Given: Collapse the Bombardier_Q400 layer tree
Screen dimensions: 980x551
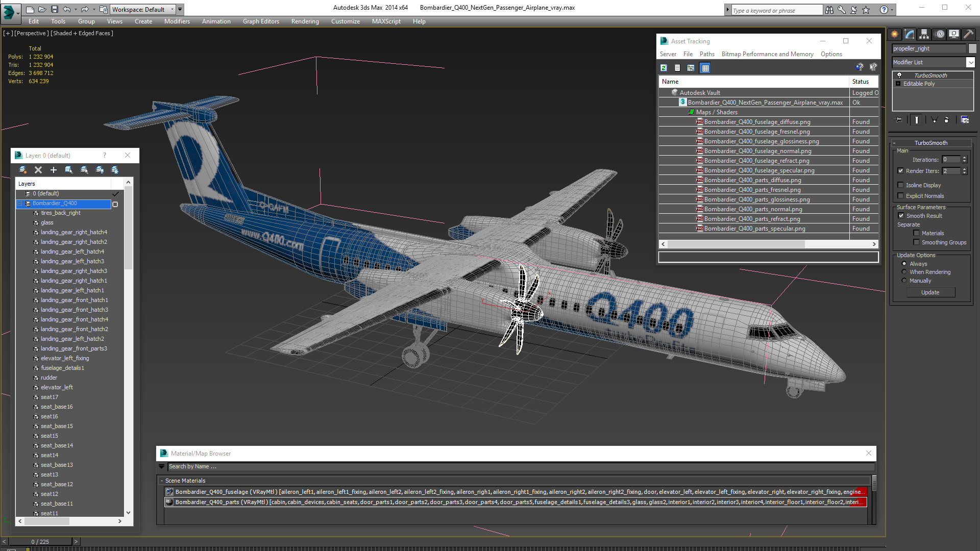Looking at the screenshot, I should click(x=20, y=204).
